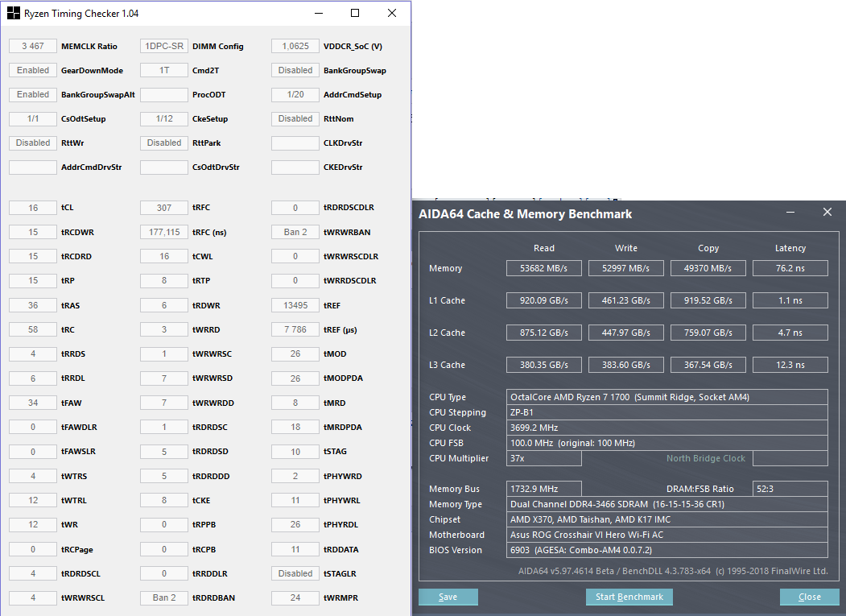
Task: Select the tREF value 13495 field
Action: click(x=295, y=305)
